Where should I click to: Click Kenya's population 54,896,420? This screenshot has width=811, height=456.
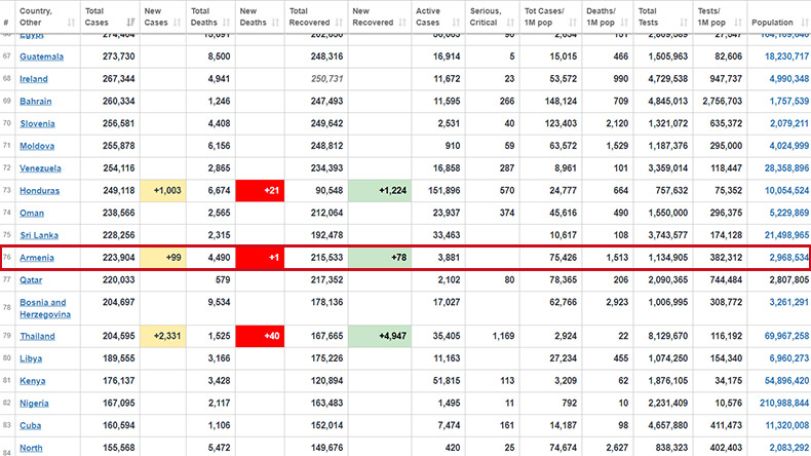point(787,381)
